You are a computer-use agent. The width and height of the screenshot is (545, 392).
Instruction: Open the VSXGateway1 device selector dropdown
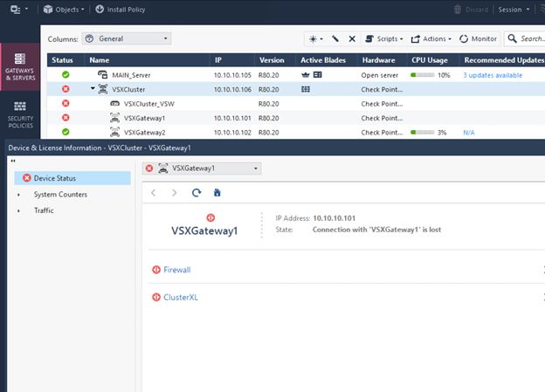(202, 168)
